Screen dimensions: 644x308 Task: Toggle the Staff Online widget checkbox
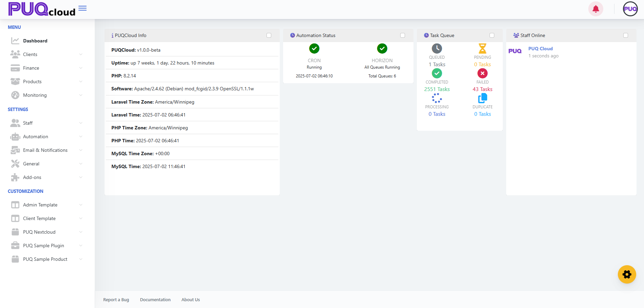[x=626, y=35]
